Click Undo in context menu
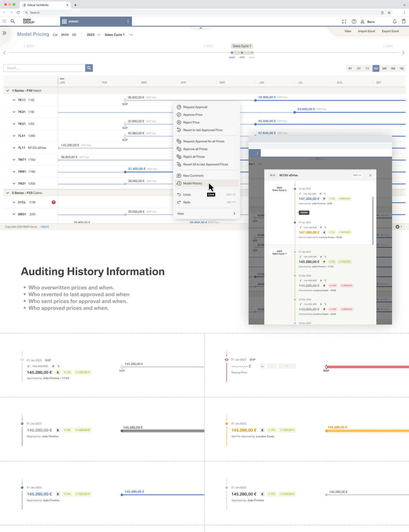The image size is (409, 532). tap(207, 195)
